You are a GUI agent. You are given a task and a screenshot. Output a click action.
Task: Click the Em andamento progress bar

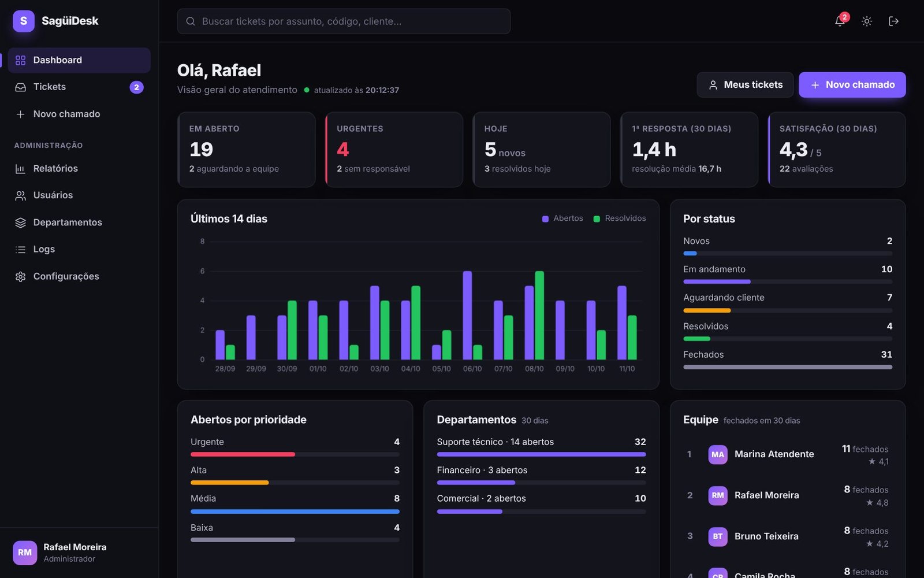[788, 281]
